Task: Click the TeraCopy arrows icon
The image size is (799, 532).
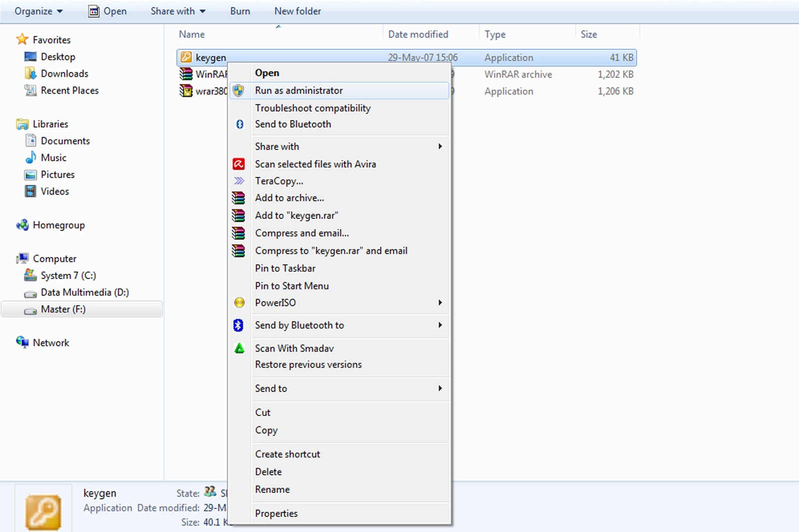Action: (x=239, y=181)
